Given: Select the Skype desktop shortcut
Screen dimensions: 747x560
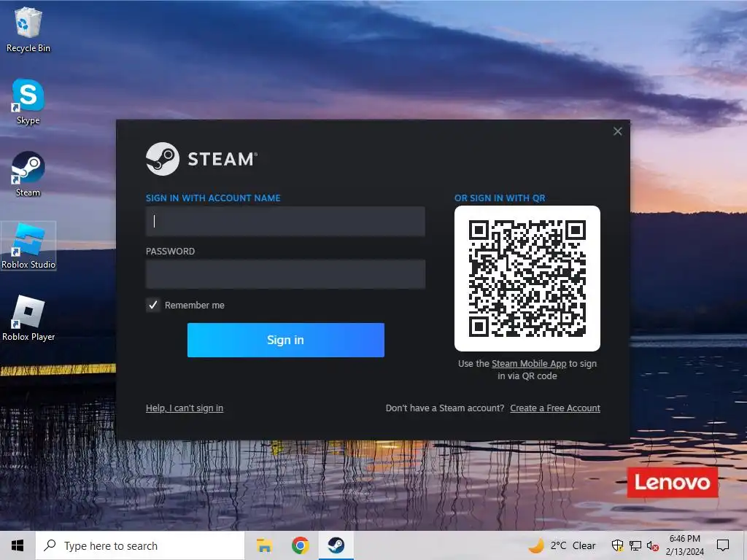Looking at the screenshot, I should (x=28, y=101).
